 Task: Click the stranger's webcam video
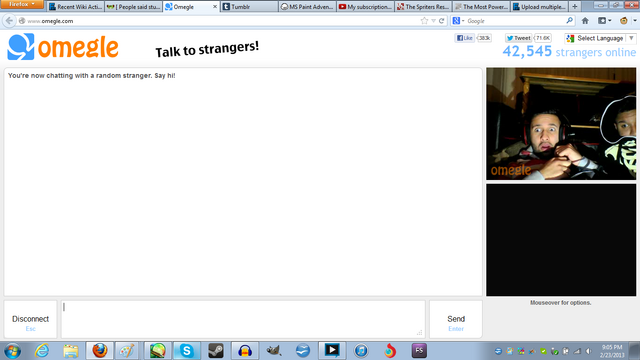[x=561, y=124]
